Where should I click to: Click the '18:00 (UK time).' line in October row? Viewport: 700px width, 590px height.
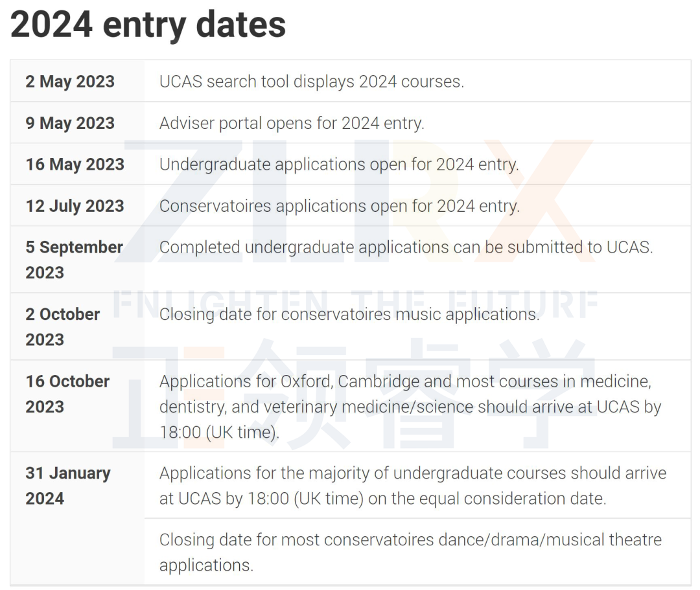pos(219,432)
